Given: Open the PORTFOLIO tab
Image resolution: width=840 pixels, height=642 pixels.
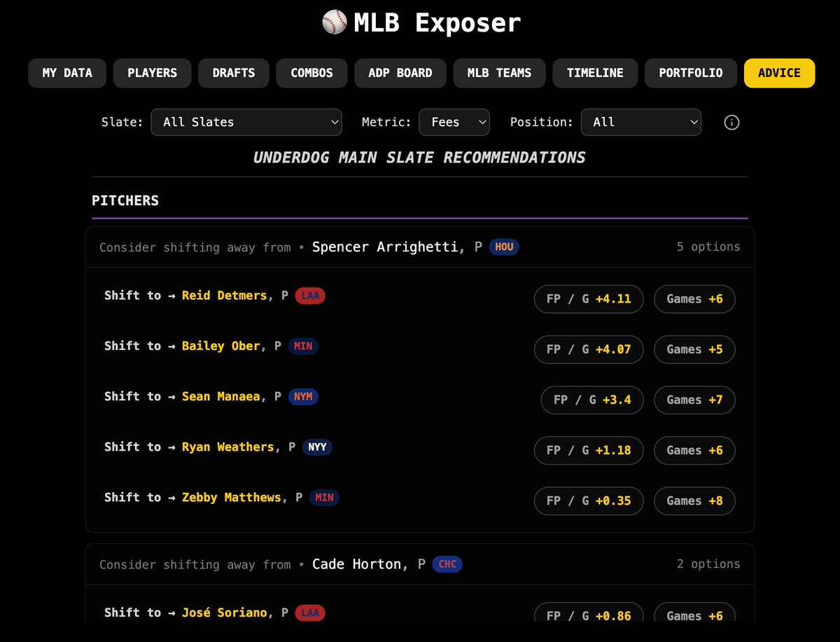Looking at the screenshot, I should [x=691, y=73].
